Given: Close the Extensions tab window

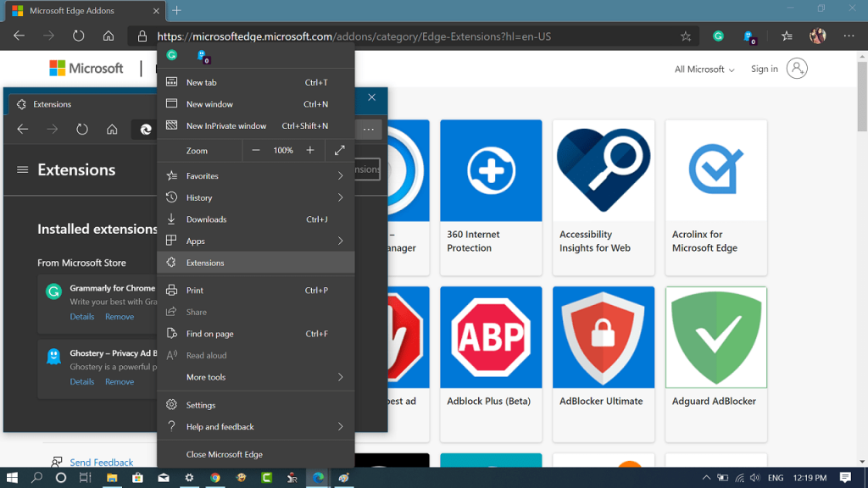Looking at the screenshot, I should point(372,97).
